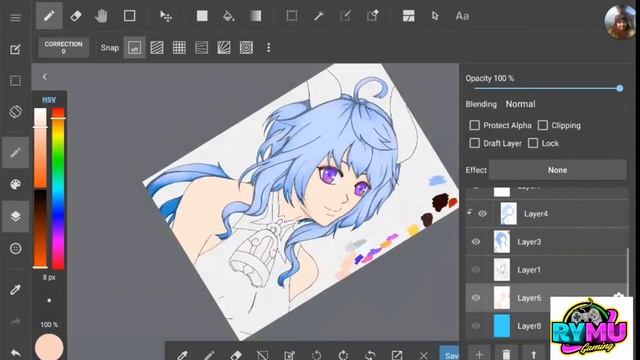The width and height of the screenshot is (640, 360).
Task: Tap current peach color swatch
Action: point(49,347)
